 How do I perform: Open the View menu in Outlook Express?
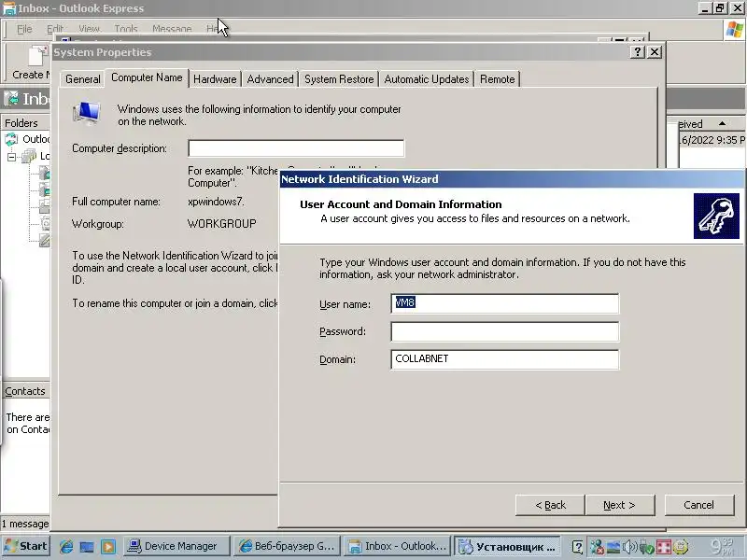click(x=89, y=29)
